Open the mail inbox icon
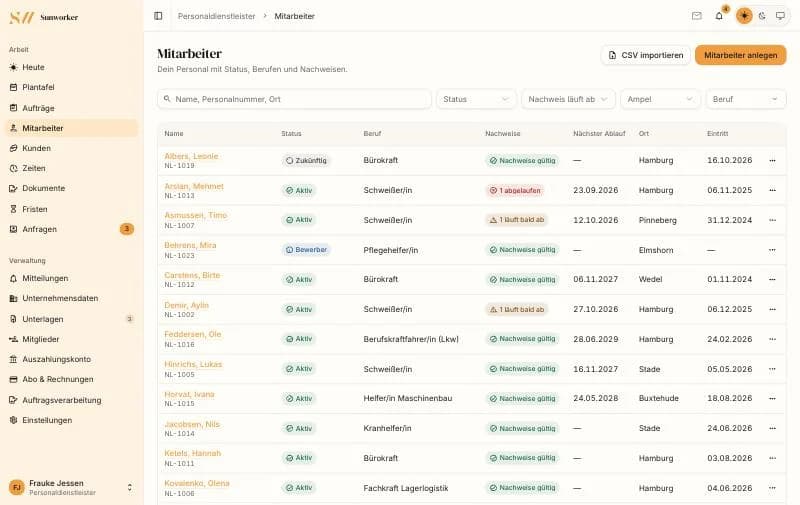 click(696, 16)
